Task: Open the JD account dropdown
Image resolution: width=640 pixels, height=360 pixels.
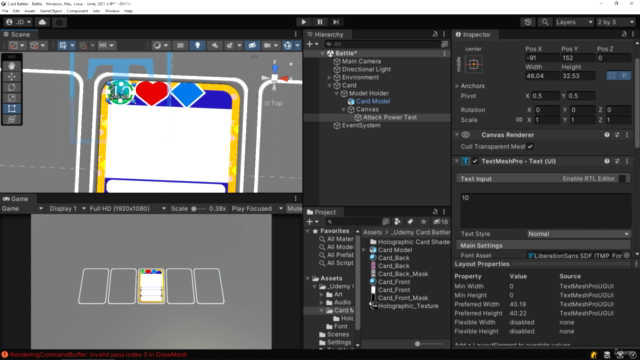Action: [x=18, y=22]
